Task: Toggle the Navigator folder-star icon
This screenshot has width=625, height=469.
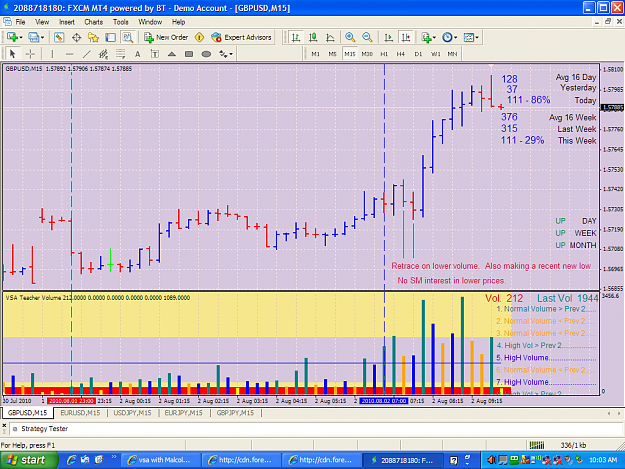Action: (93, 37)
